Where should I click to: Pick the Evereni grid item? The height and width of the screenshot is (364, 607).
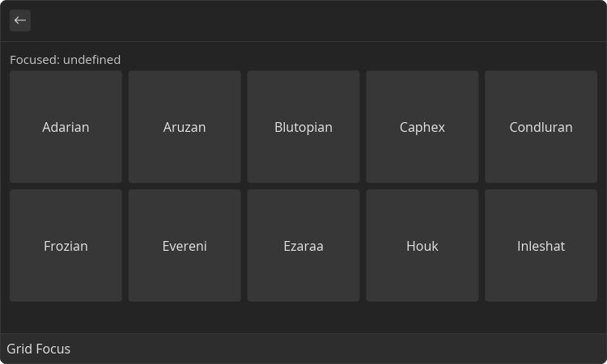pos(185,245)
